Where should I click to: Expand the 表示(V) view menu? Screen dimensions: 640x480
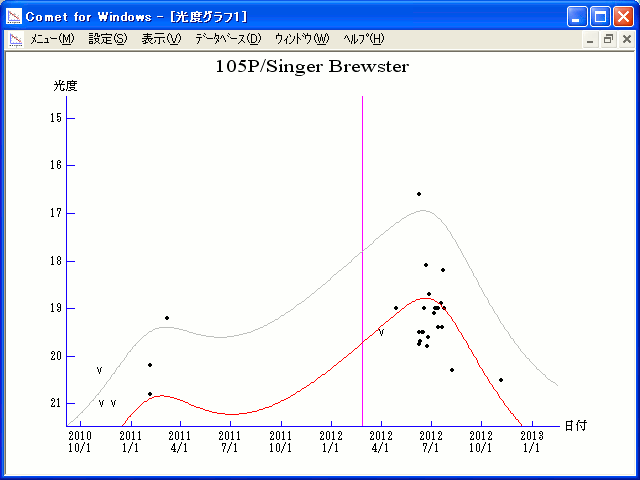pyautogui.click(x=161, y=40)
